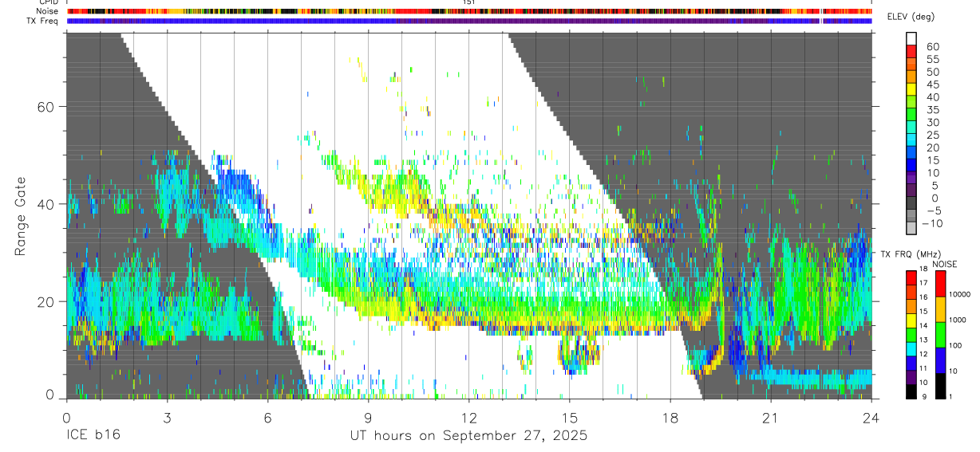
Task: Click the black bottom segment of TX FRQ bar
Action: click(x=911, y=391)
